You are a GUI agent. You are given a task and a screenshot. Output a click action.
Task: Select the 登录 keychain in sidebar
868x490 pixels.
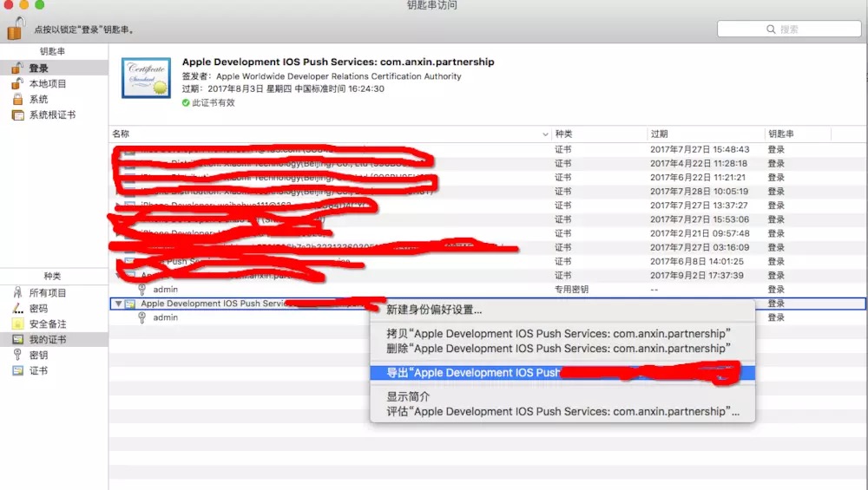tap(54, 68)
